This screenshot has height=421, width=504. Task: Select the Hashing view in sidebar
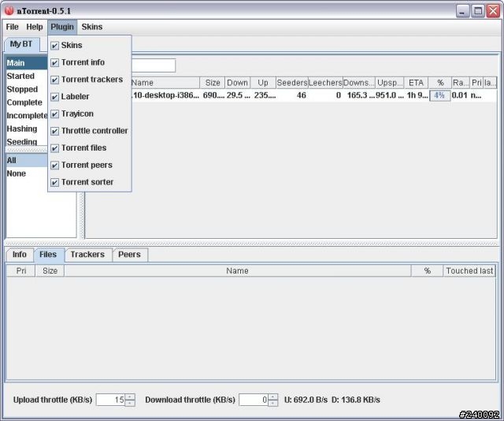pos(27,129)
